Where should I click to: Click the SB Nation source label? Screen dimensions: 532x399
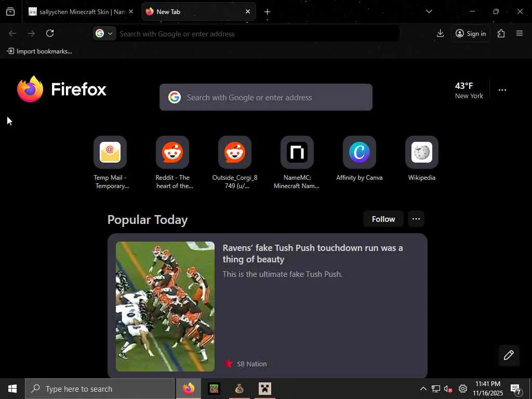[x=252, y=364]
